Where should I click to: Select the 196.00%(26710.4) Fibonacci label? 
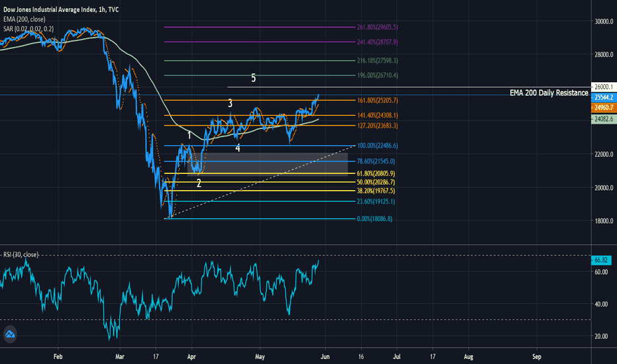377,75
